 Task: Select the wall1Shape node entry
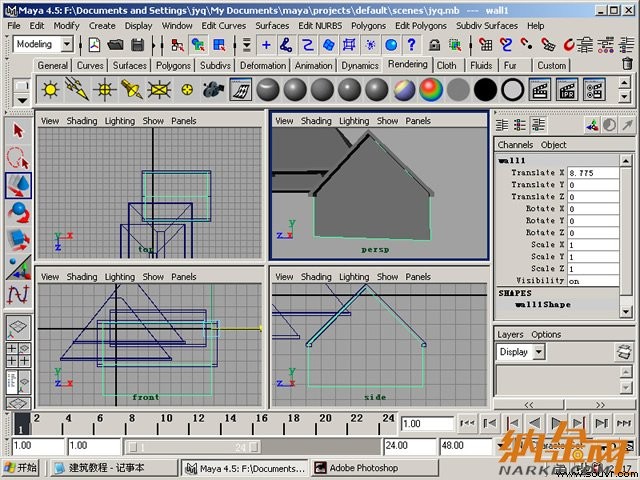[543, 304]
